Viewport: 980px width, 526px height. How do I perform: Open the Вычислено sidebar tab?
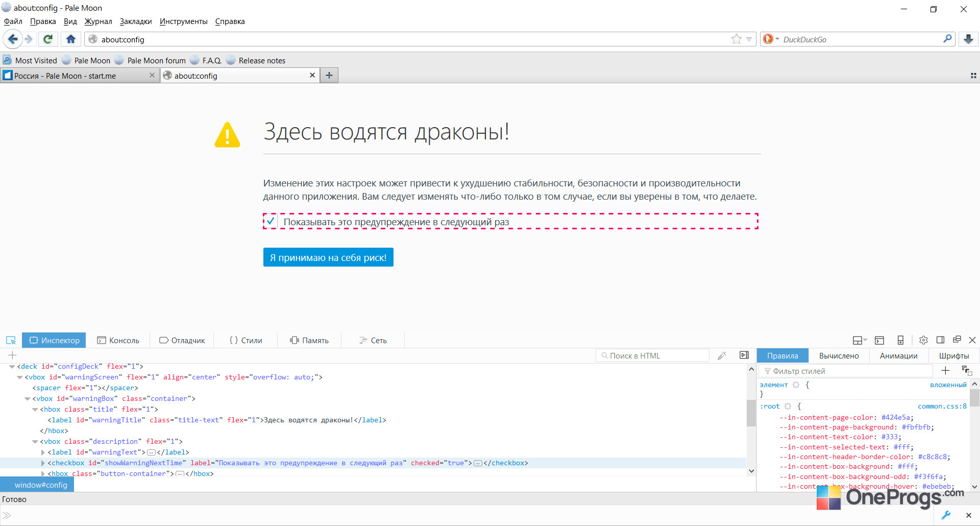click(x=839, y=355)
